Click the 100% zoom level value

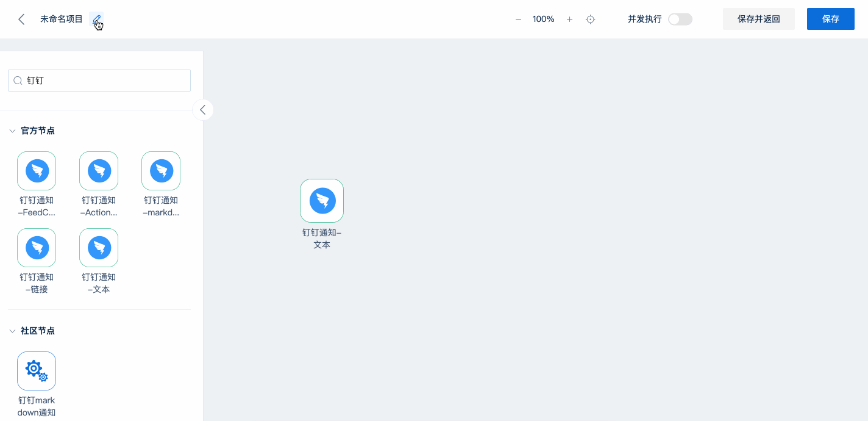click(x=543, y=19)
